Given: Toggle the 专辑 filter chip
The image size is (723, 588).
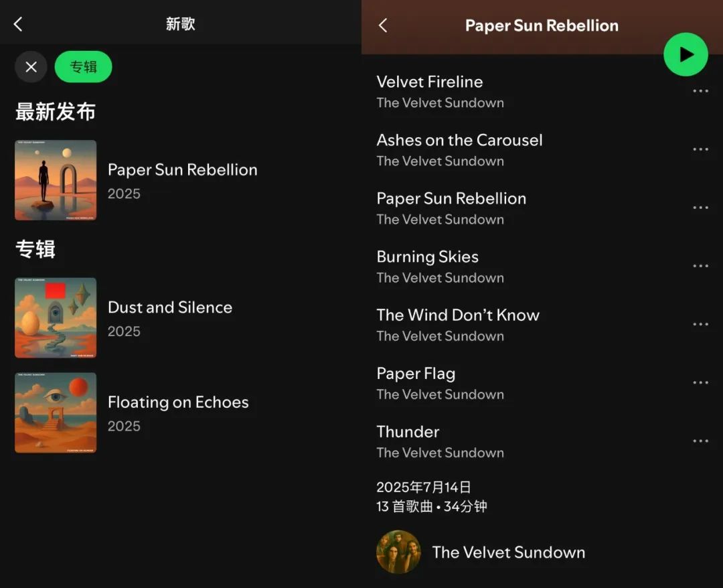Looking at the screenshot, I should coord(84,67).
